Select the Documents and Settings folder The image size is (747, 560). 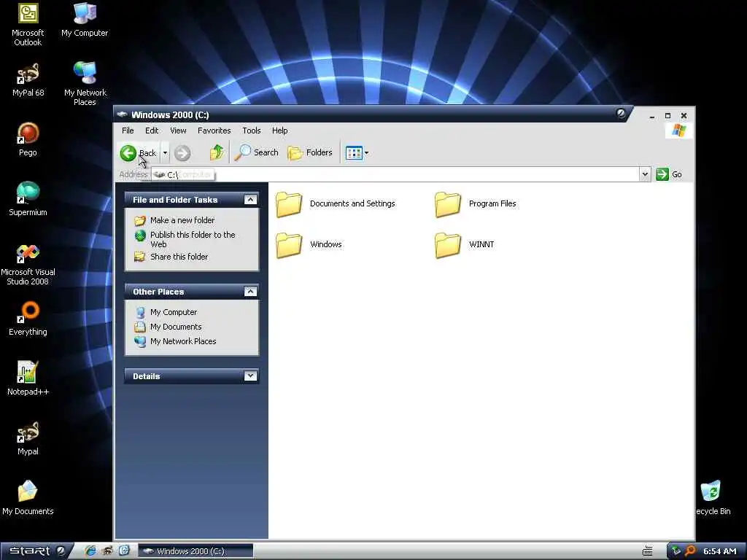tap(336, 204)
